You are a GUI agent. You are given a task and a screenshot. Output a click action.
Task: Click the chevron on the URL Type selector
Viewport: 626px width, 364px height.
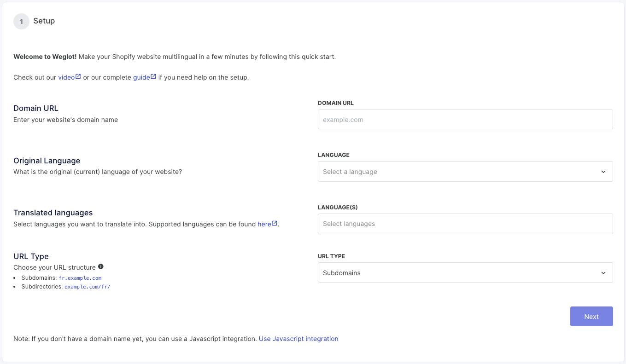(603, 272)
